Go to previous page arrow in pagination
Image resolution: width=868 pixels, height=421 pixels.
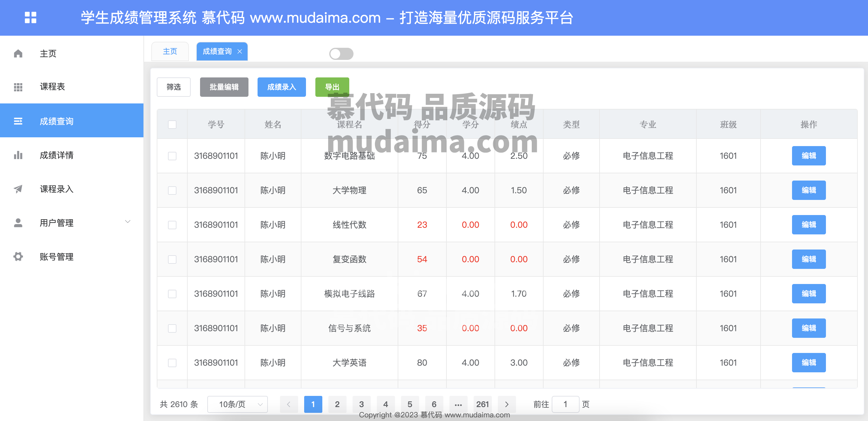289,404
